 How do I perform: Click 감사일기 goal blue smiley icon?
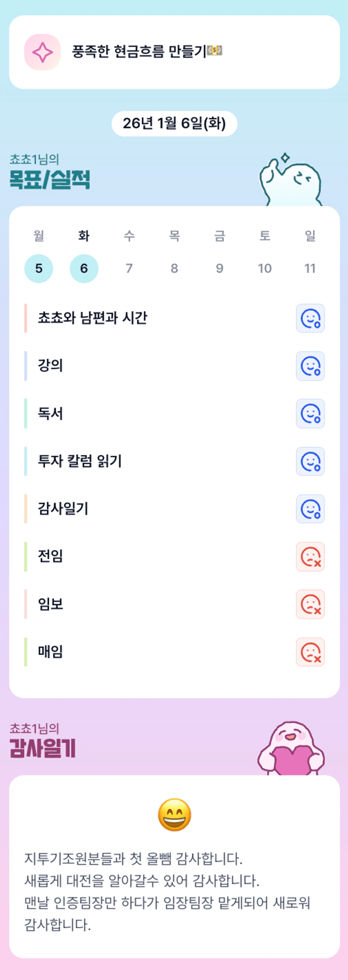[x=310, y=509]
